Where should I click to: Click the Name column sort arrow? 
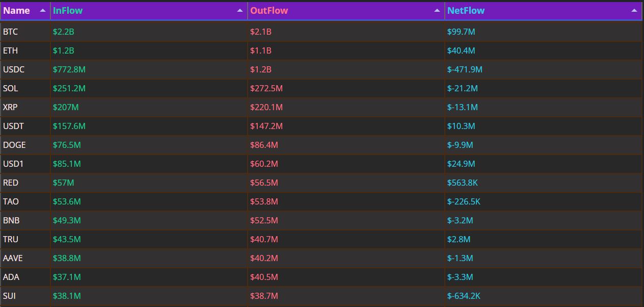point(43,10)
